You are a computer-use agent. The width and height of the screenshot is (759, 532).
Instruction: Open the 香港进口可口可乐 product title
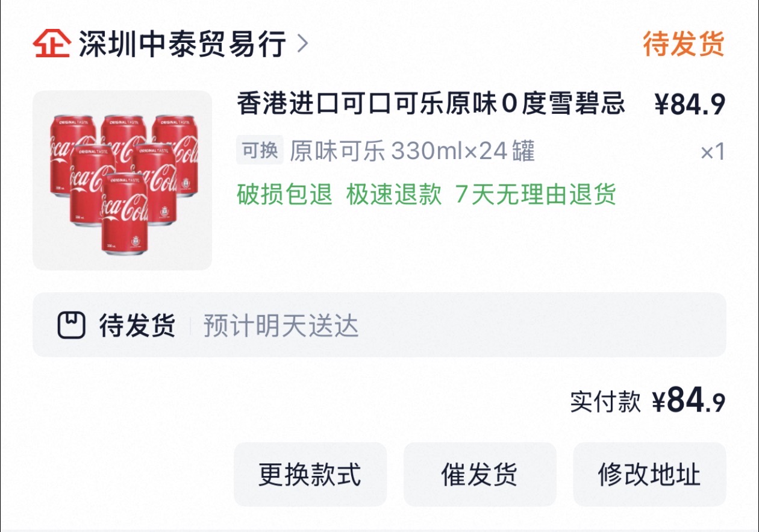431,104
